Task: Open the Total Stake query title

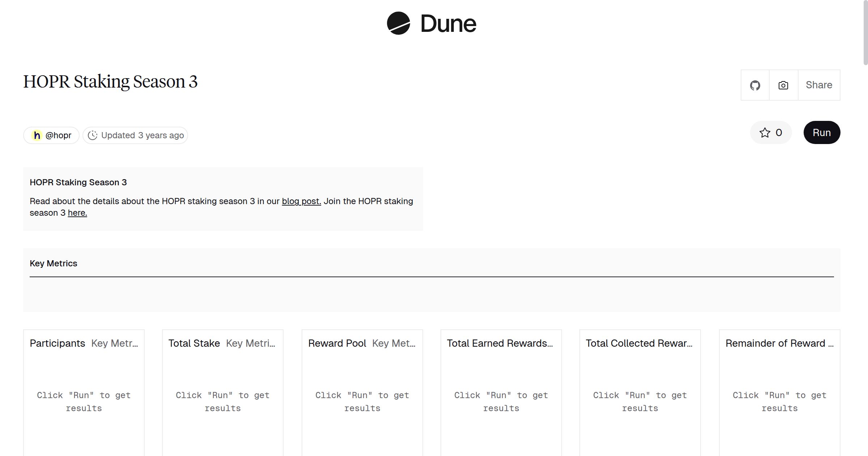Action: pos(194,343)
